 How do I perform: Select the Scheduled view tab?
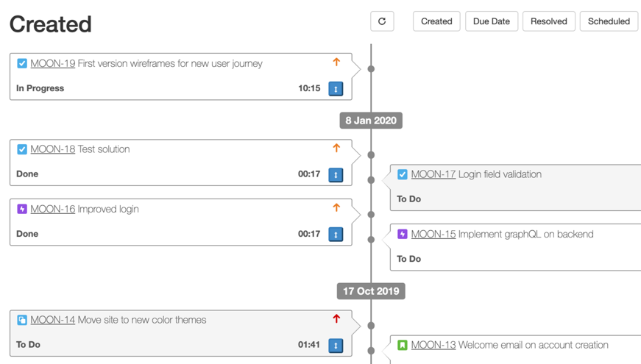[609, 21]
